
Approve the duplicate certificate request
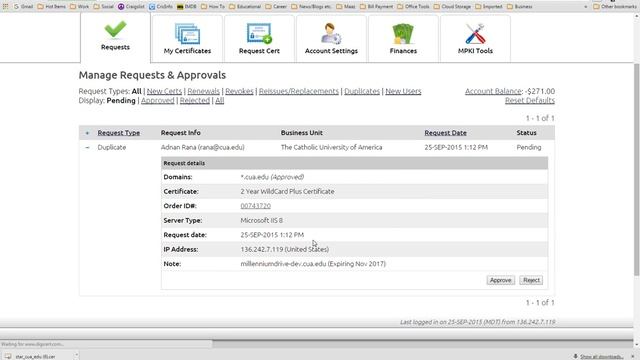point(500,280)
